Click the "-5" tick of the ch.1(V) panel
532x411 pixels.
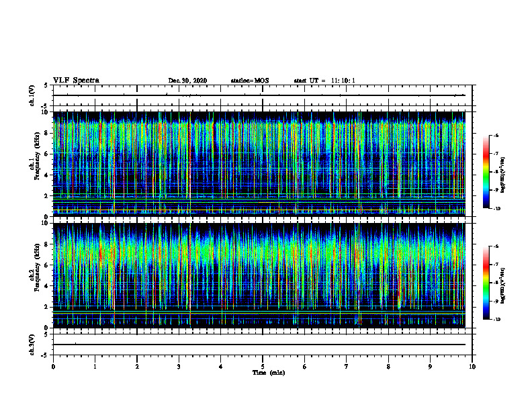46,106
